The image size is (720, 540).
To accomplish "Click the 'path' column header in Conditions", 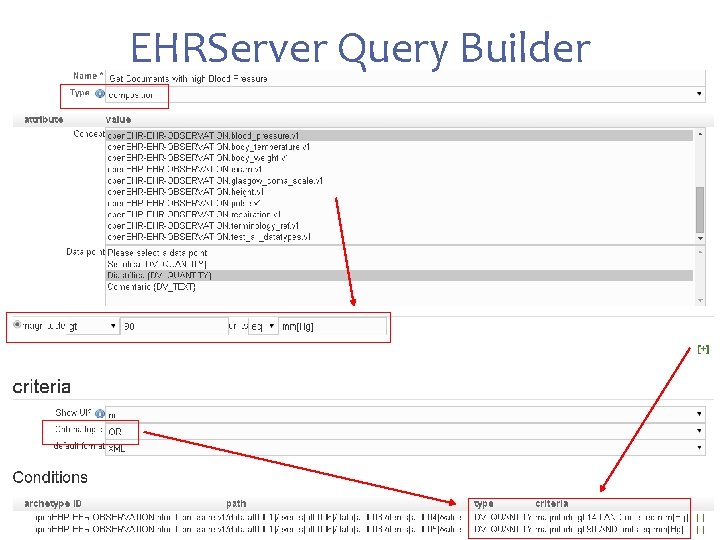I will pos(236,504).
